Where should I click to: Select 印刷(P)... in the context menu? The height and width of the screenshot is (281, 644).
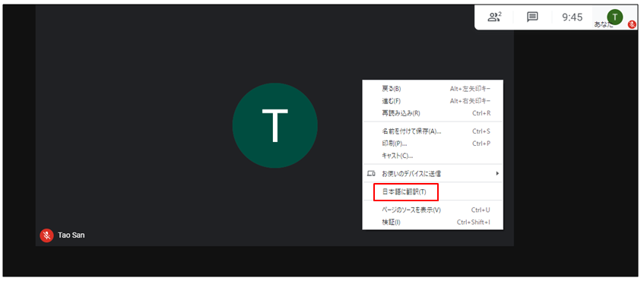pyautogui.click(x=433, y=144)
